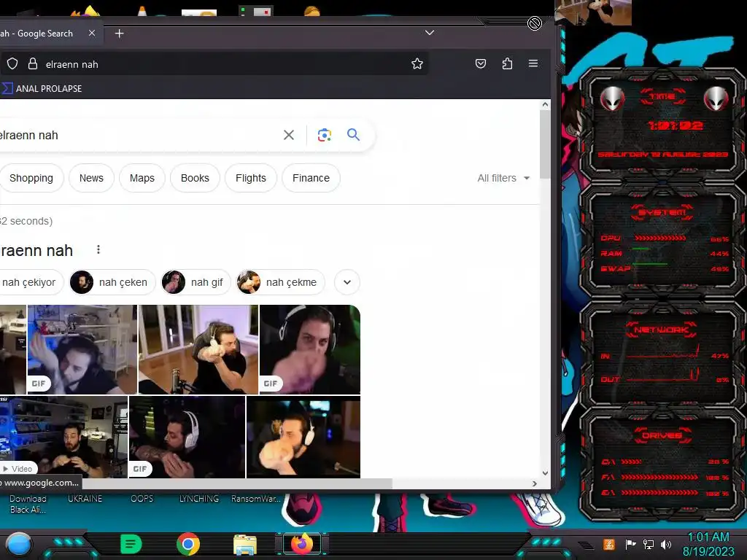Open File Explorer from the taskbar
Image resolution: width=747 pixels, height=560 pixels.
245,545
